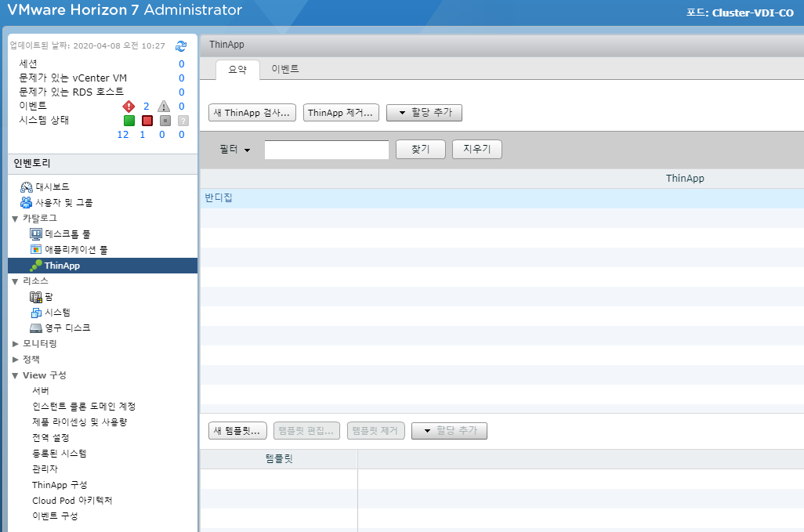Open 전역 설정 in the tree
This screenshot has height=532, width=804.
[50, 438]
